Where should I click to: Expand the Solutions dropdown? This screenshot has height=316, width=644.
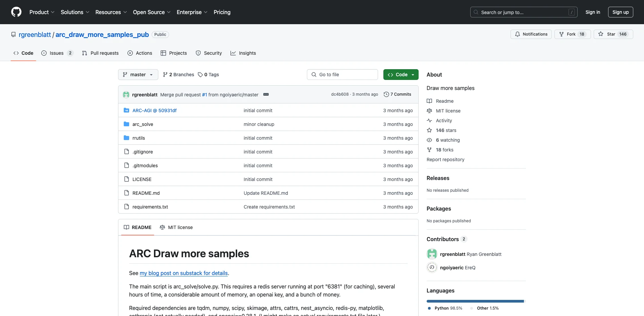75,12
